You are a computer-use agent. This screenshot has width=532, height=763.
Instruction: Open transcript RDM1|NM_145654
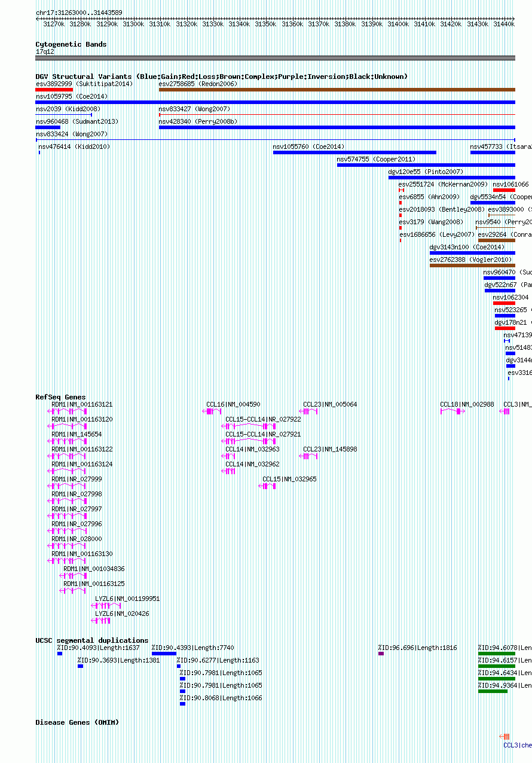click(77, 434)
